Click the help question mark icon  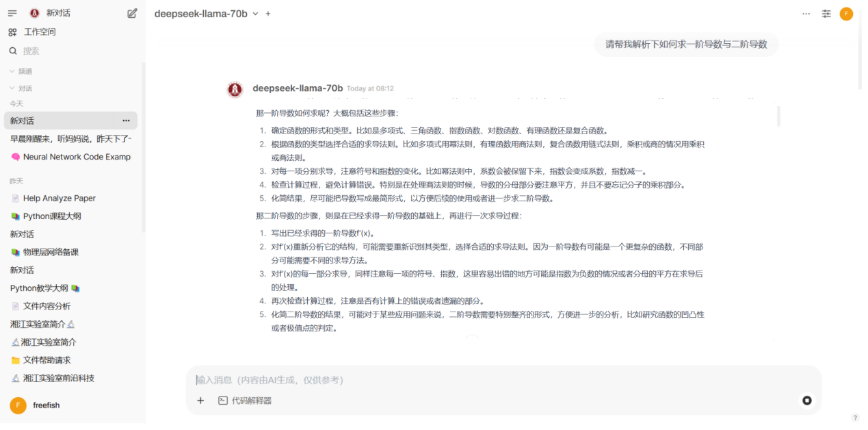click(855, 418)
